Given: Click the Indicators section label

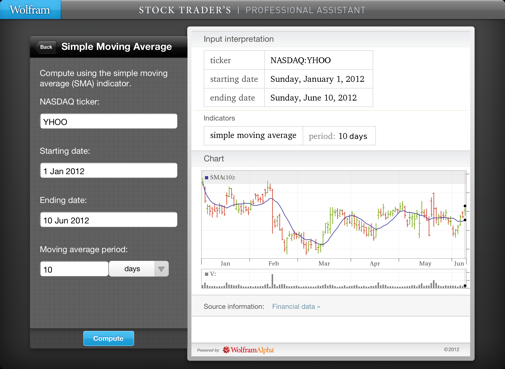Looking at the screenshot, I should point(219,118).
